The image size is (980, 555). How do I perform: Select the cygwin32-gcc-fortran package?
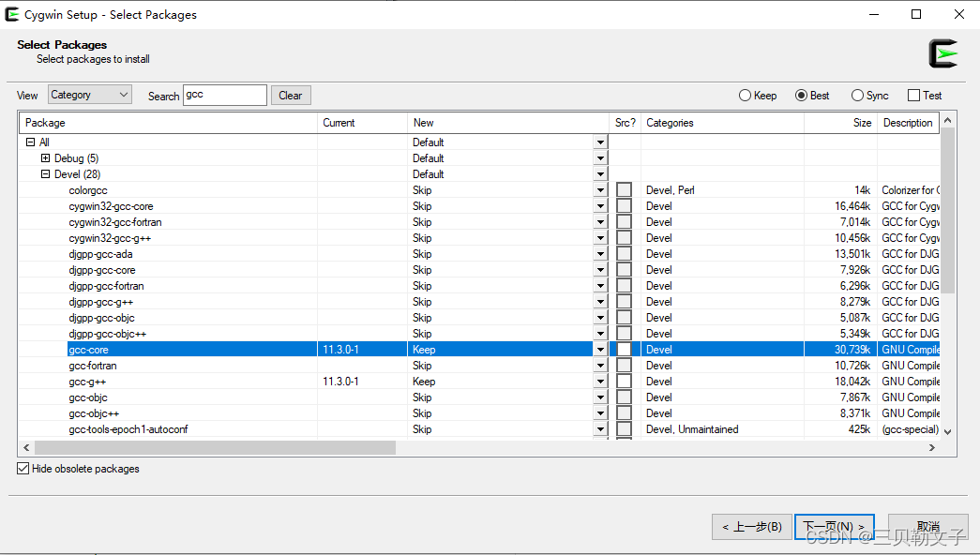point(115,222)
